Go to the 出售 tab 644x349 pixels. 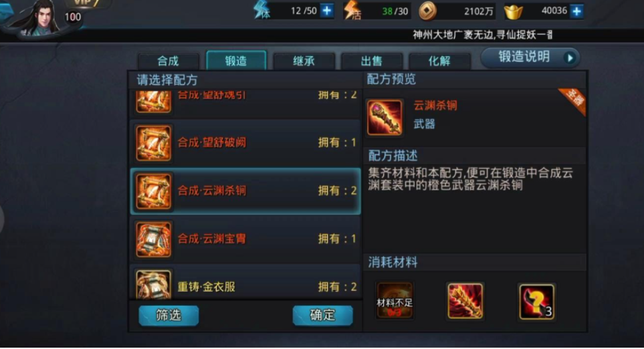tap(371, 62)
